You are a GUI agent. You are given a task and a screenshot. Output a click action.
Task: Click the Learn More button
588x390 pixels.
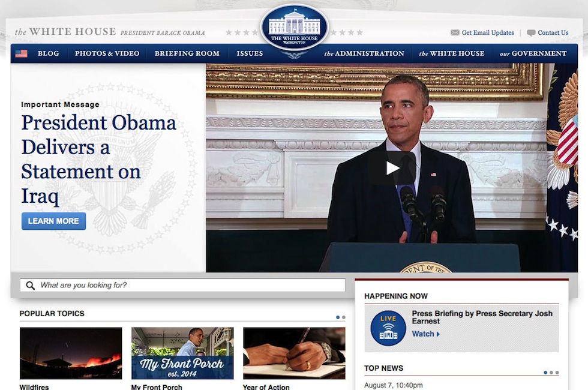tap(53, 221)
